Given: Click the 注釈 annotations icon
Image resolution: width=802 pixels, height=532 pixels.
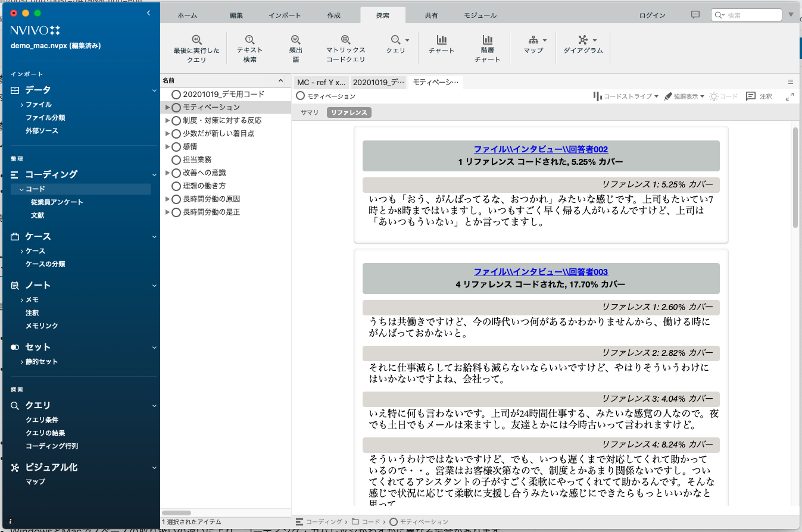Looking at the screenshot, I should coord(751,96).
